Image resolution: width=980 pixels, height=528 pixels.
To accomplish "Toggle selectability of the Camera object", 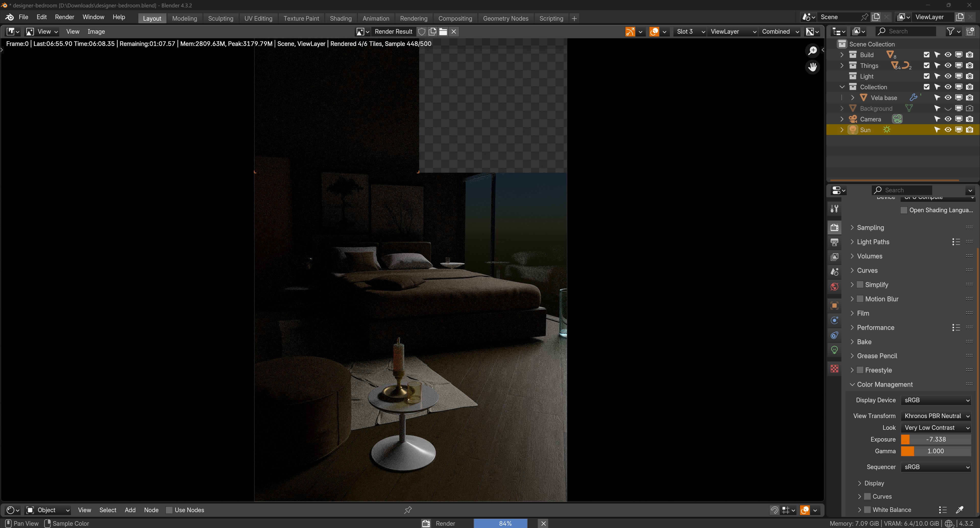I will [x=937, y=119].
